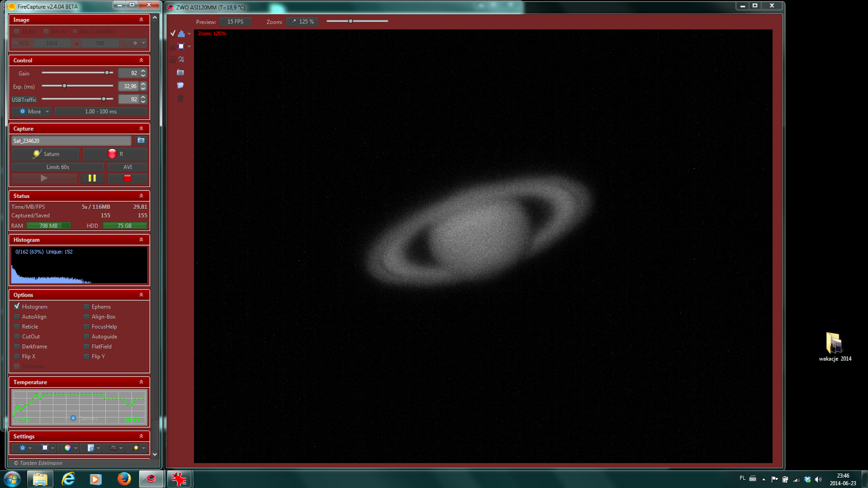Adjust the Gain slider
Image resolution: width=868 pixels, height=488 pixels.
(x=106, y=73)
